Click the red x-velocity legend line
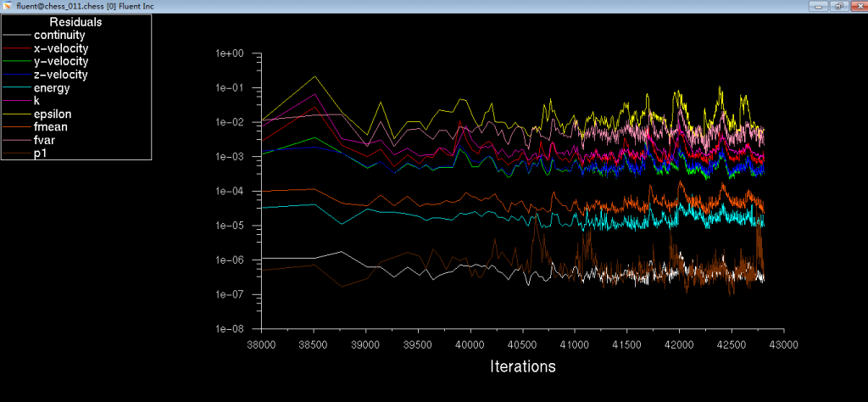The height and width of the screenshot is (402, 868). 17,48
